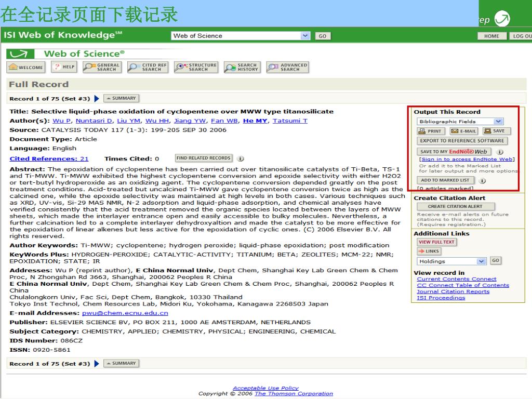
Task: Open Cited Ref Search
Action: [x=148, y=67]
